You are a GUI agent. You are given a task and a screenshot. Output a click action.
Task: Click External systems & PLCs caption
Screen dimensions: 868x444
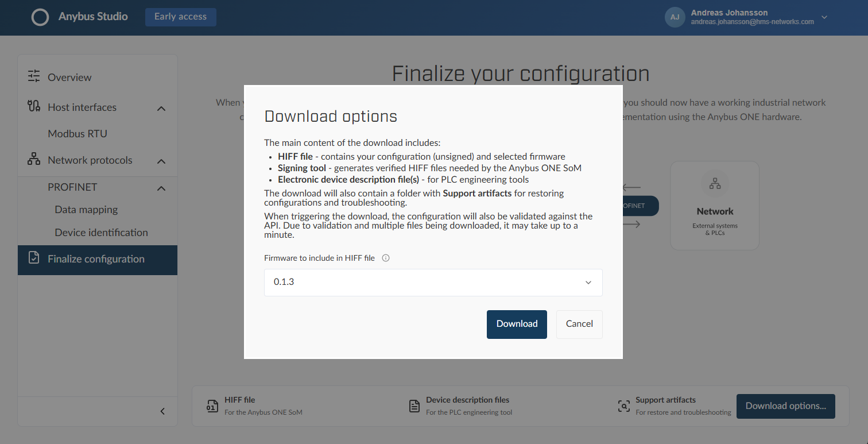pyautogui.click(x=715, y=229)
